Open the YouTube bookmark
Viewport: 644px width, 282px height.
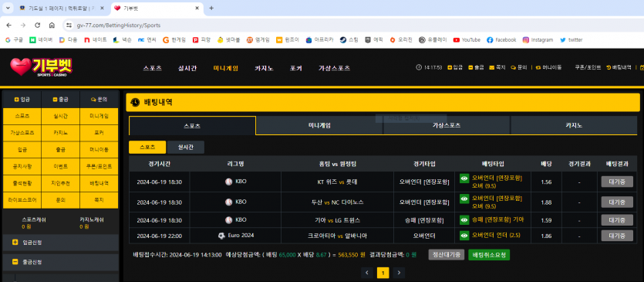pyautogui.click(x=467, y=40)
